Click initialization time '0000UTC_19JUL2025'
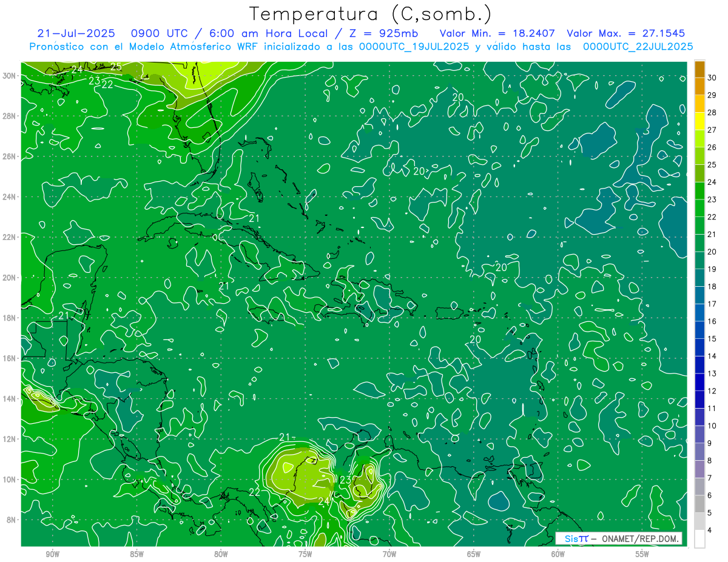The width and height of the screenshot is (728, 562). point(414,47)
